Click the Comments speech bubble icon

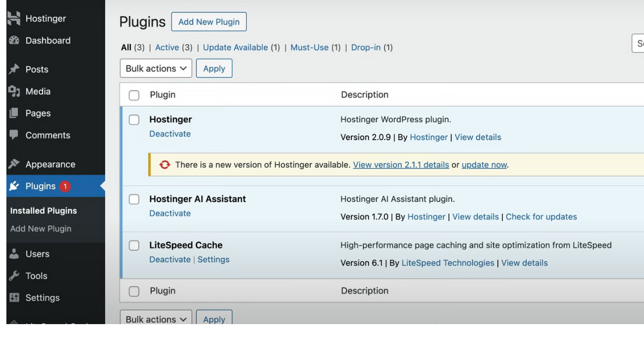[x=14, y=135]
